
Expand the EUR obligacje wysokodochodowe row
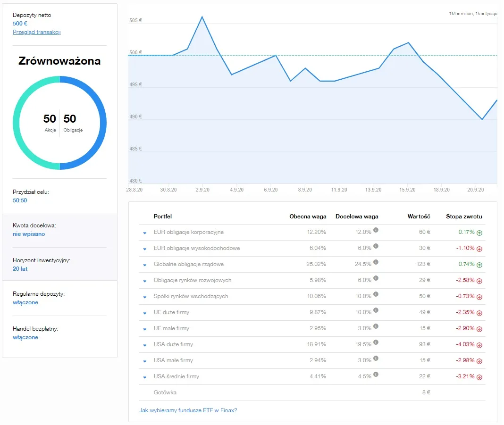pos(145,249)
